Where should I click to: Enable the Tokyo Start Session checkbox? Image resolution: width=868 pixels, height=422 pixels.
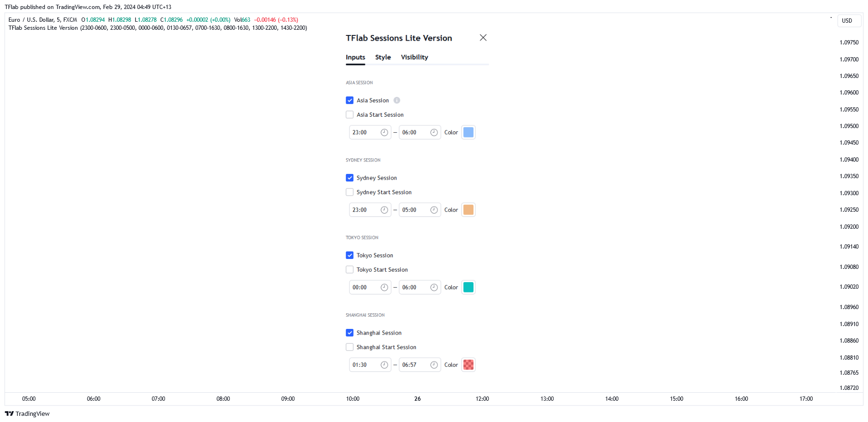tap(350, 269)
